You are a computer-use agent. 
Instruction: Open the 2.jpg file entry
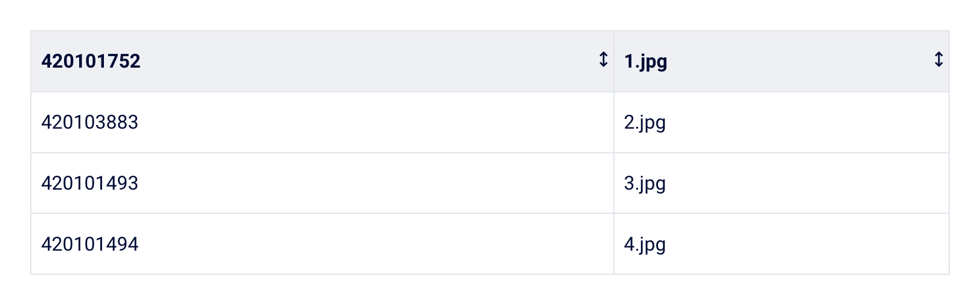(x=645, y=123)
